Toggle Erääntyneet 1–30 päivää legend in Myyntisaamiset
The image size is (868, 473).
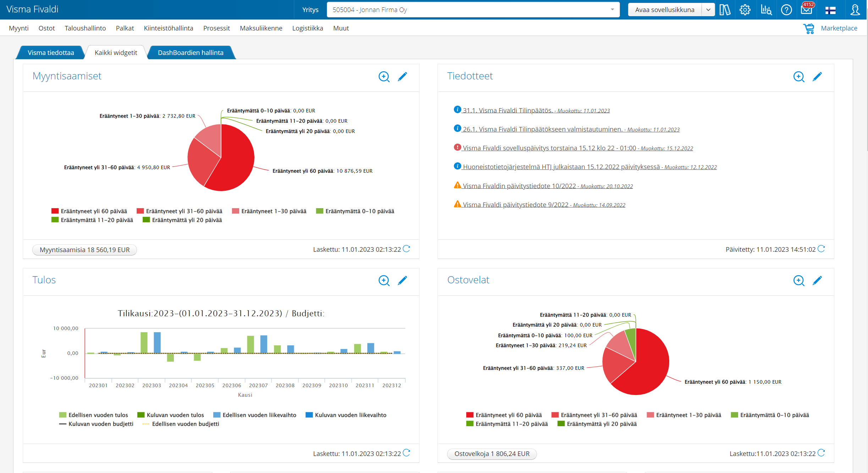click(x=269, y=211)
